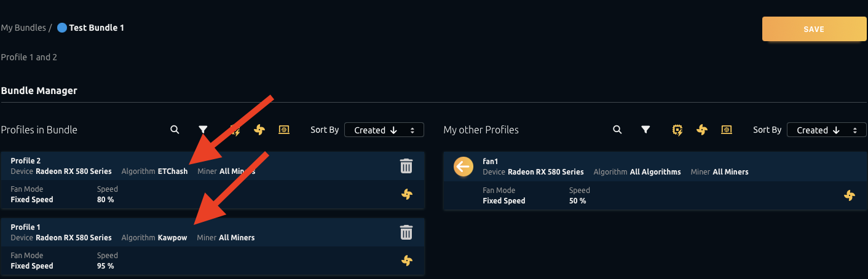Select the Test Bundle 1 title

click(x=96, y=28)
